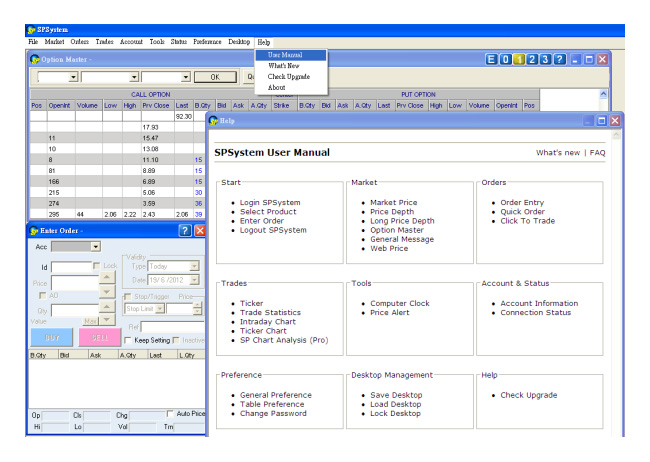Click the SPSystem application logo icon

point(31,30)
